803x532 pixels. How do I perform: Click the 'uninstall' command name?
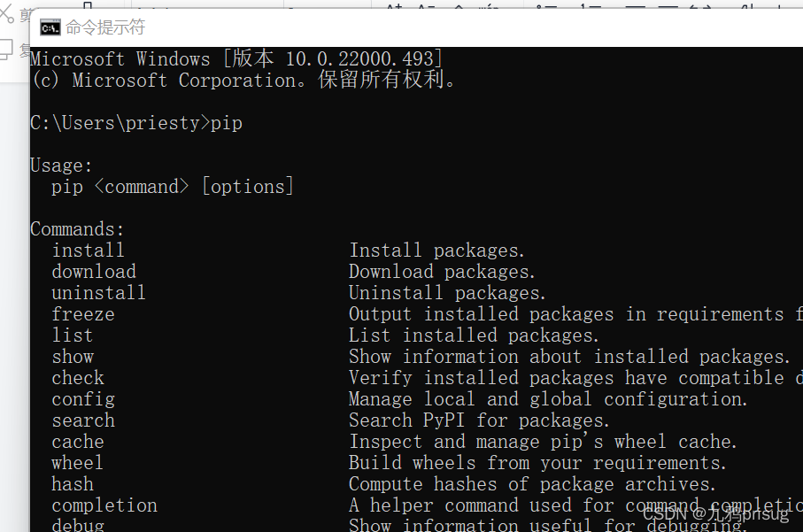pos(98,293)
